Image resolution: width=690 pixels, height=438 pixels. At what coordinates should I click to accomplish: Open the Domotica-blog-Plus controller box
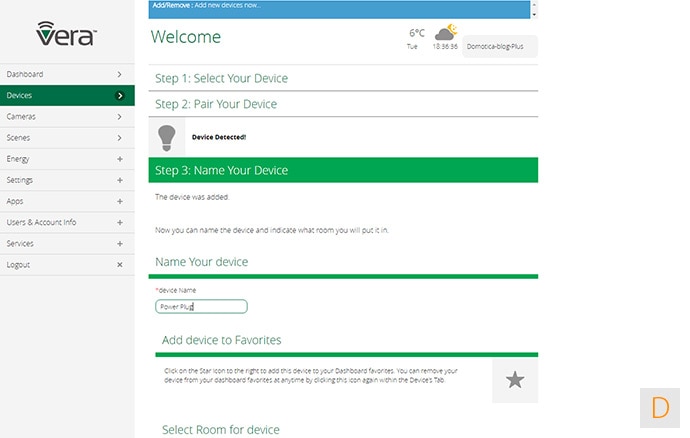coord(499,46)
